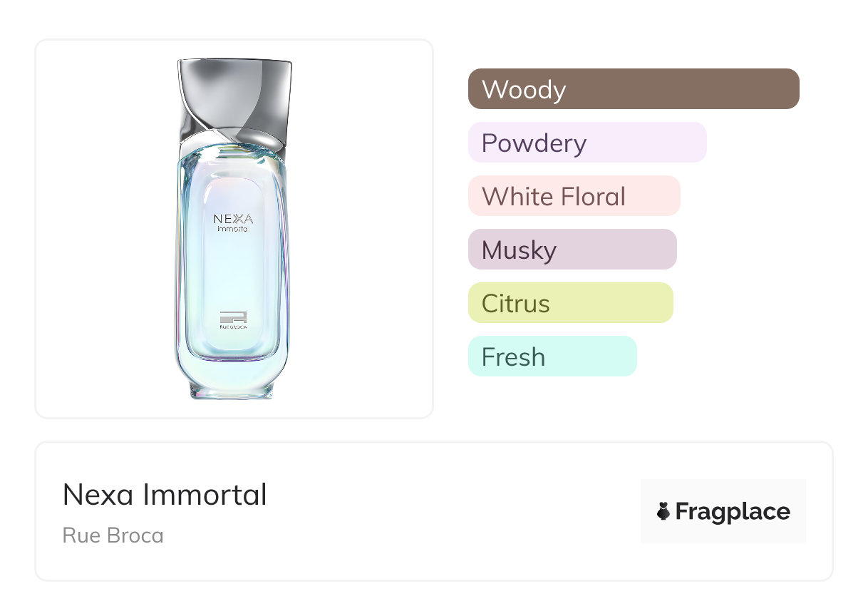Select the Musky accord bar

click(x=572, y=250)
